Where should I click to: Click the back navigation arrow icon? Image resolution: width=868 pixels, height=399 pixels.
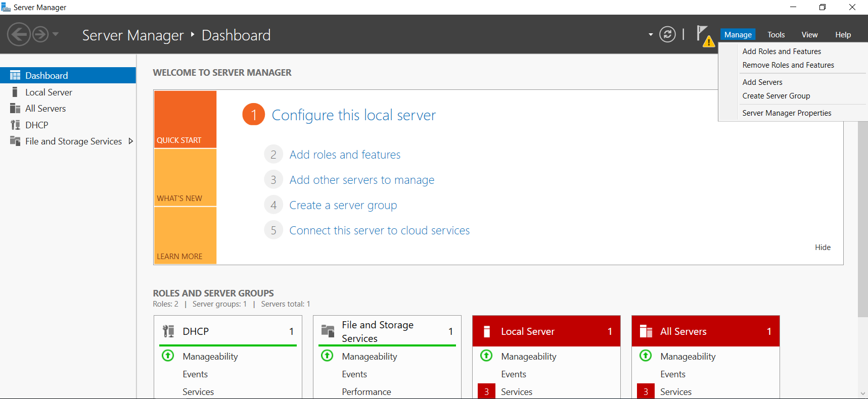tap(19, 35)
